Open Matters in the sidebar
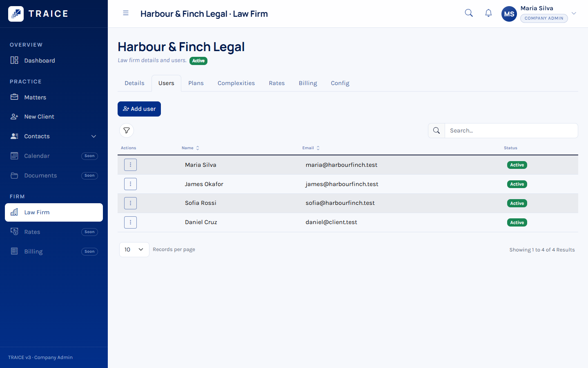 click(x=54, y=97)
